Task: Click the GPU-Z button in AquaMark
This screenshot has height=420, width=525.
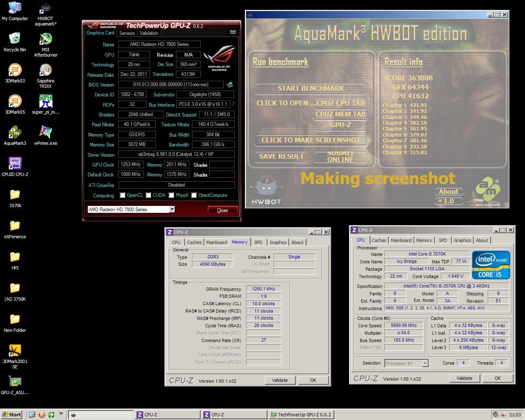Action: click(x=340, y=125)
